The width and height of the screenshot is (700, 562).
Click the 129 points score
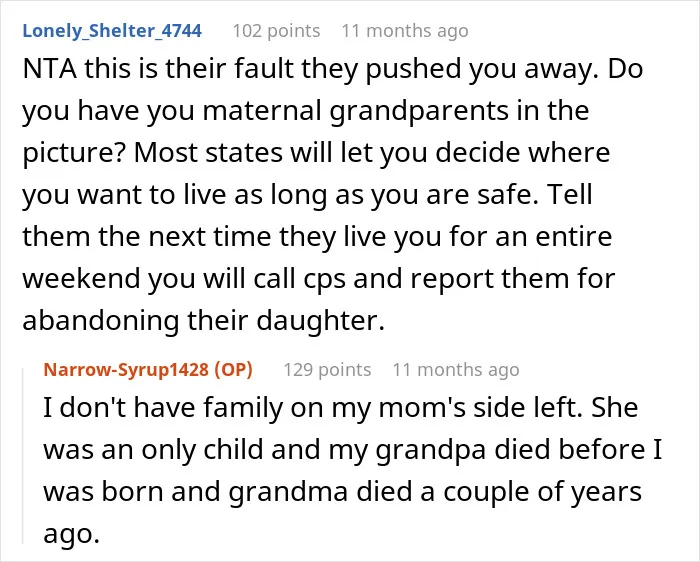click(327, 370)
